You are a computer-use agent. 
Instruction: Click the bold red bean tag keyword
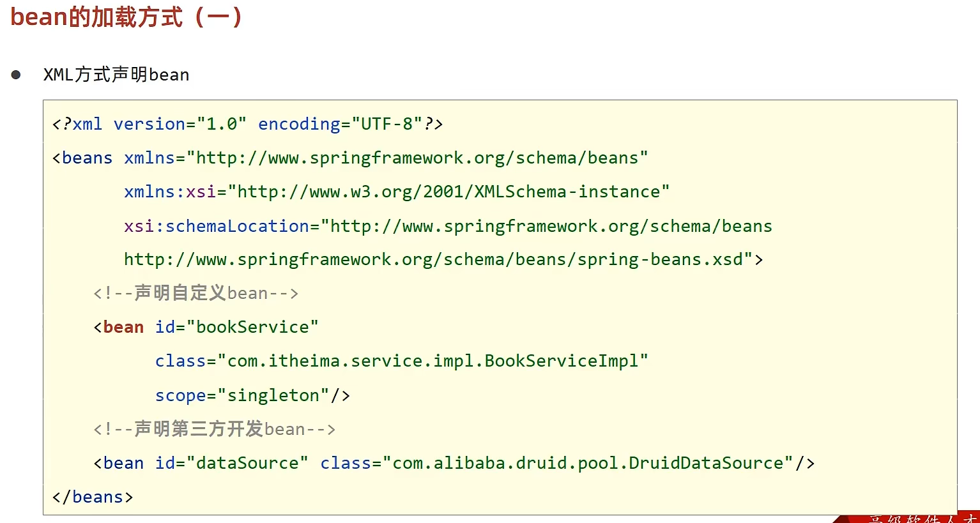pyautogui.click(x=123, y=327)
